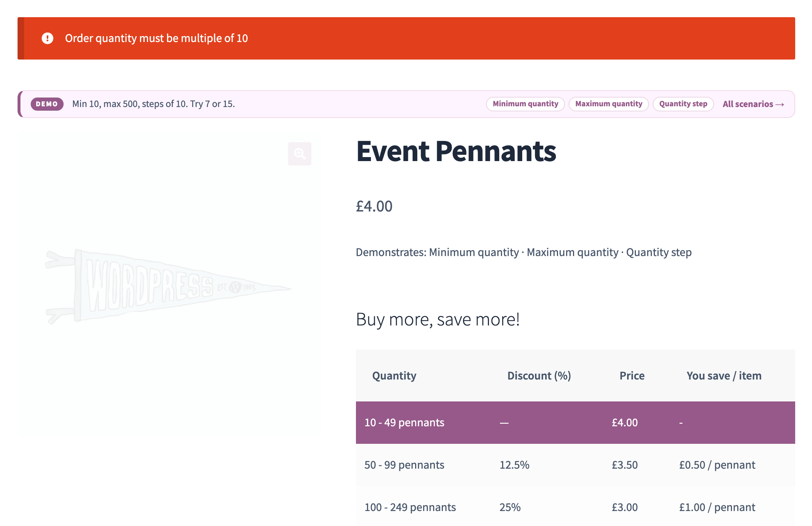Click the £3.50 price cell
The height and width of the screenshot is (526, 812).
625,465
